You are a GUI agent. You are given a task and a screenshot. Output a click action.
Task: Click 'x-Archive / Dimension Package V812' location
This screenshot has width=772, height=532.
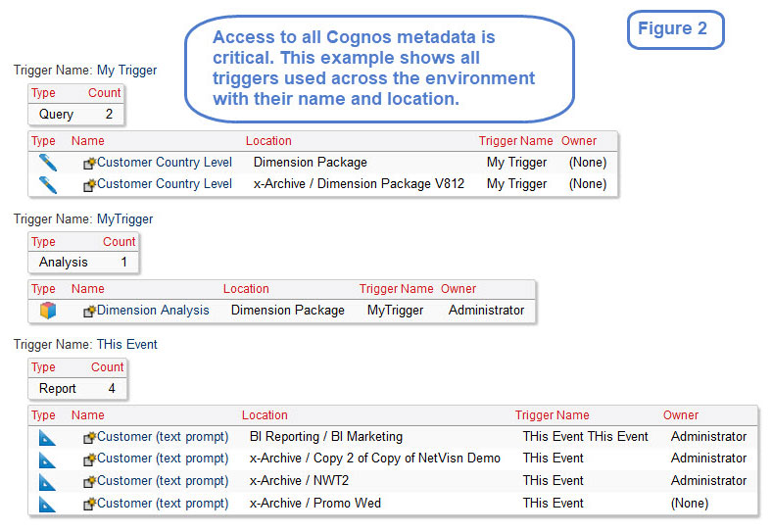coord(359,184)
